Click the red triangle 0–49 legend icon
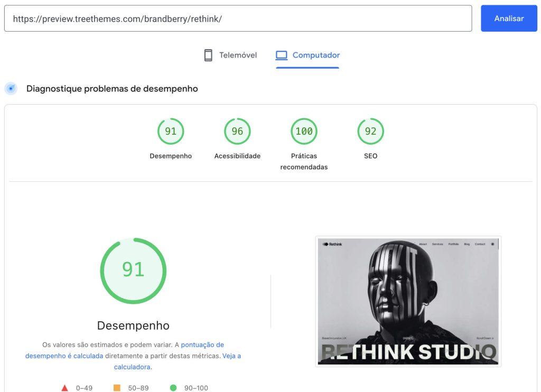The height and width of the screenshot is (392, 541). (64, 388)
